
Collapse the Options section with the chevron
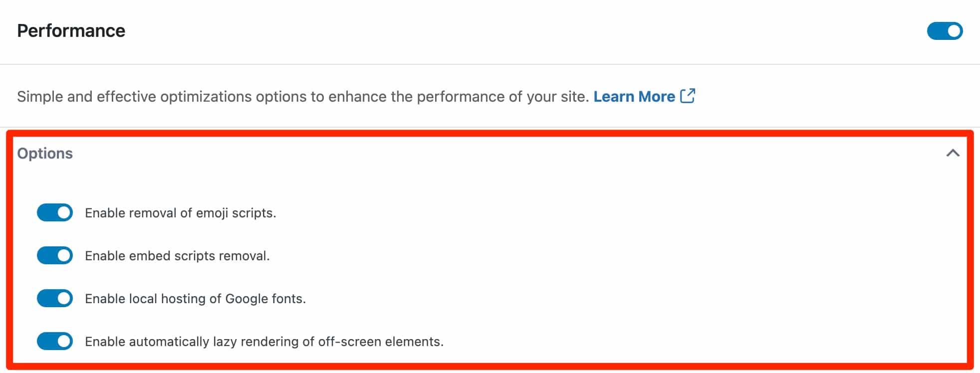[953, 153]
